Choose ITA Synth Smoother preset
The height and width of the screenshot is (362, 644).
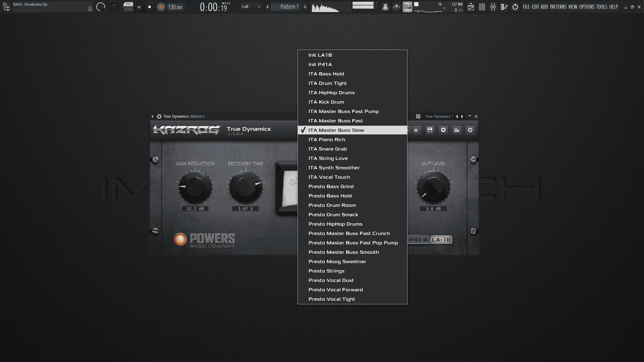click(353, 168)
